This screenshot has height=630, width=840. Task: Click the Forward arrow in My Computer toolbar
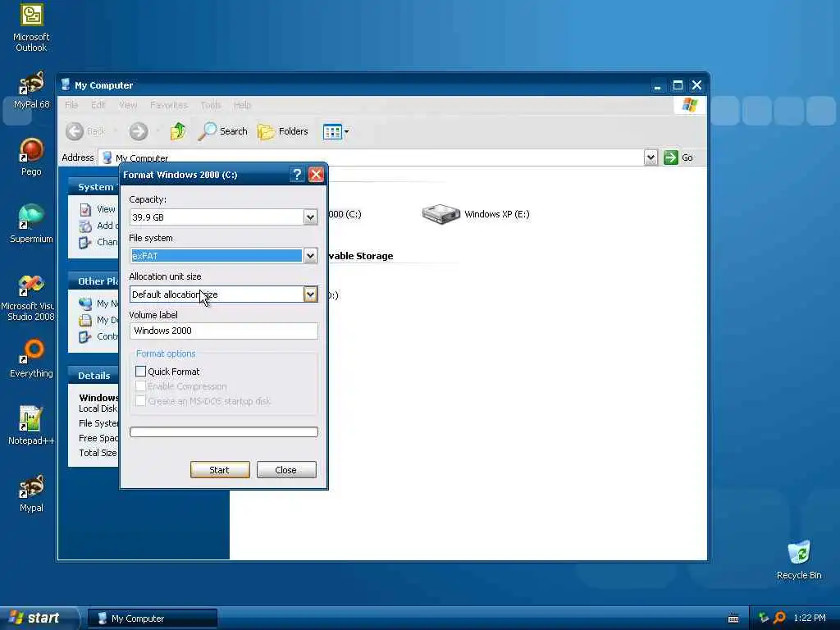tap(138, 131)
